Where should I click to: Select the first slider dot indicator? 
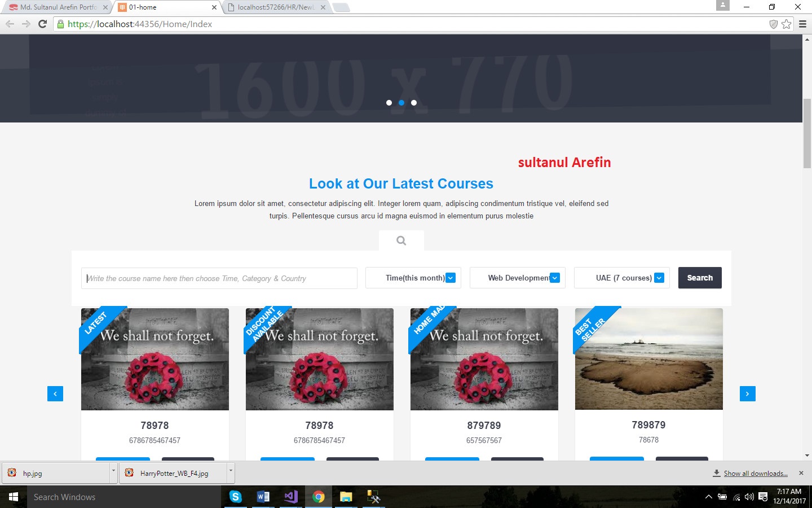389,103
